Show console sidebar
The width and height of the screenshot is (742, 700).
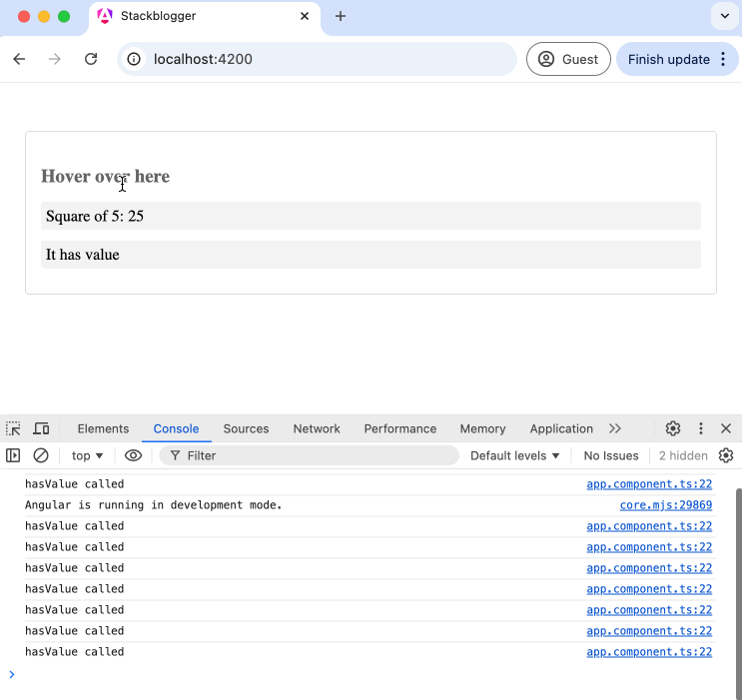pos(13,455)
